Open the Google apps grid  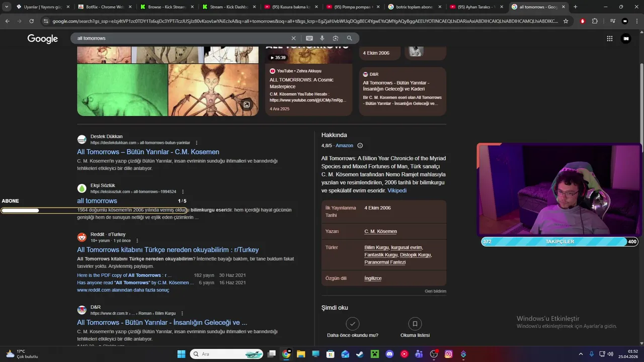pos(610,39)
